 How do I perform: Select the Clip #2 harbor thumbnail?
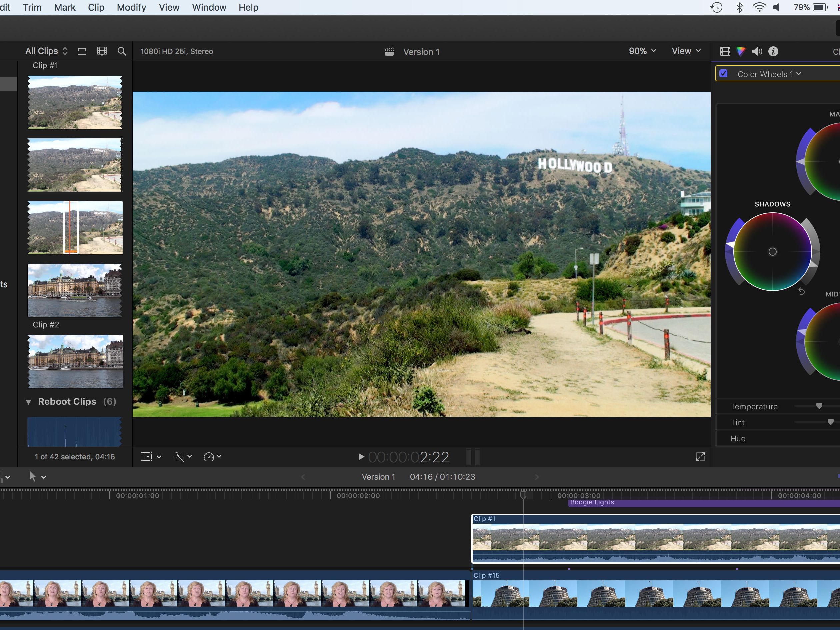click(76, 361)
